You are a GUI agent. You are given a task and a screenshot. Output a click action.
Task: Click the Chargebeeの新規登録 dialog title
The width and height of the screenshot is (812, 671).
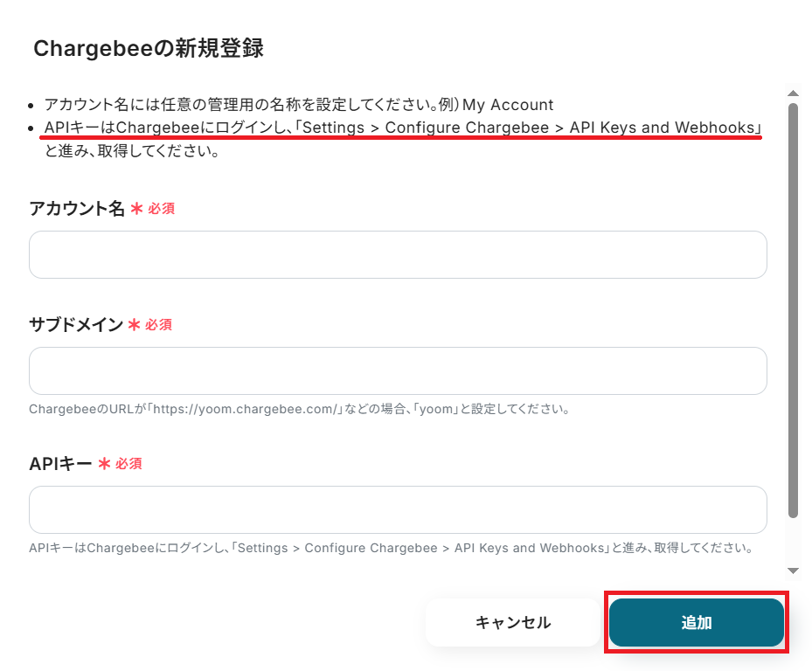tap(149, 48)
